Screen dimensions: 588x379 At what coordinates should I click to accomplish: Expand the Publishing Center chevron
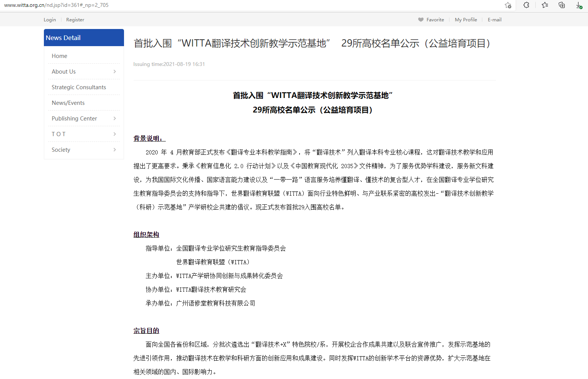114,119
